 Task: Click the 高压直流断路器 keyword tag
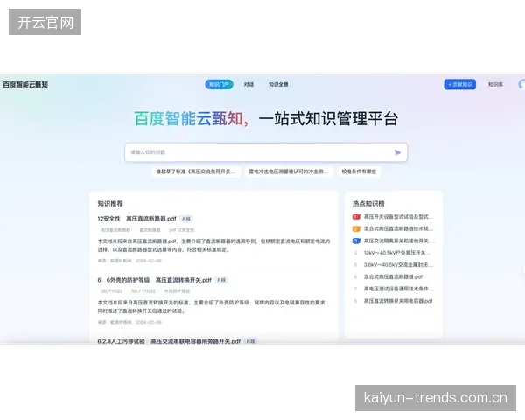click(115, 230)
